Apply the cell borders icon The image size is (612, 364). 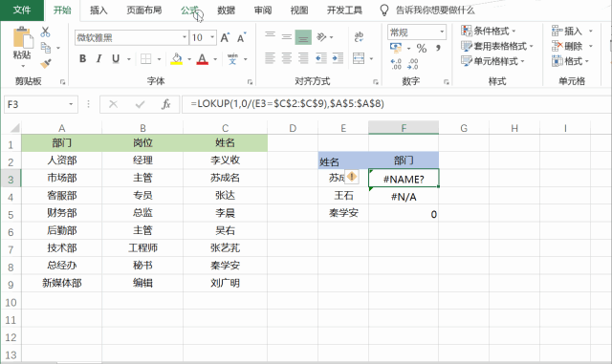[x=145, y=59]
